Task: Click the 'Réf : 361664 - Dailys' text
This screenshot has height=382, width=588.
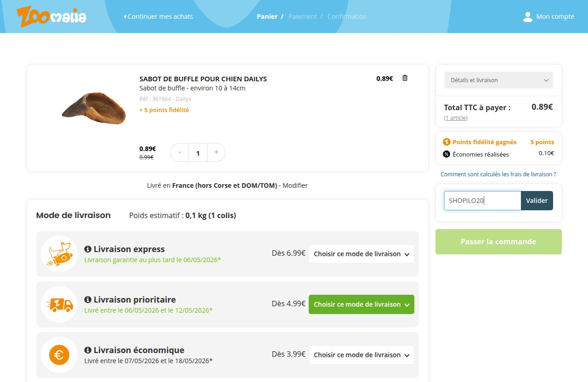Action: pos(165,99)
